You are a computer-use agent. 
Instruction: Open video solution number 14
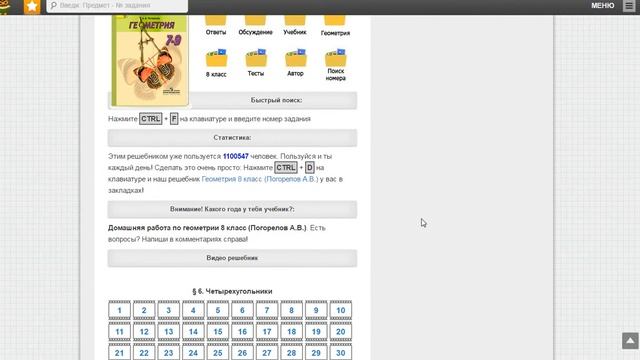click(x=193, y=331)
